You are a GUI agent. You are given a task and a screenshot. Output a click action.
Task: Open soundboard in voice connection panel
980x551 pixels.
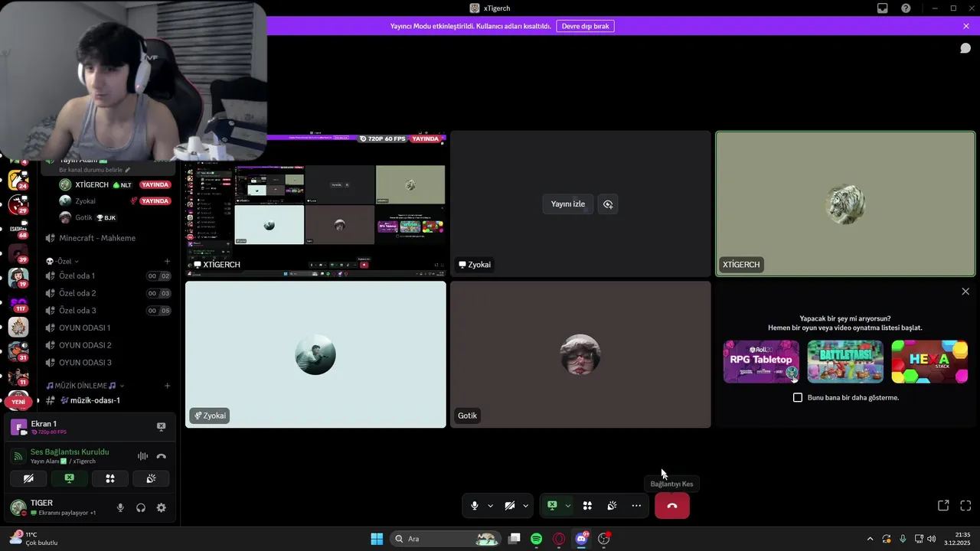[x=152, y=479]
